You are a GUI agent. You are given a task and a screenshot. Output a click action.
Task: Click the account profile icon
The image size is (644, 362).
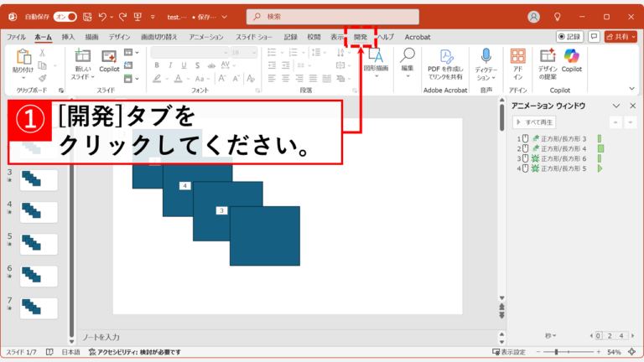(x=533, y=17)
